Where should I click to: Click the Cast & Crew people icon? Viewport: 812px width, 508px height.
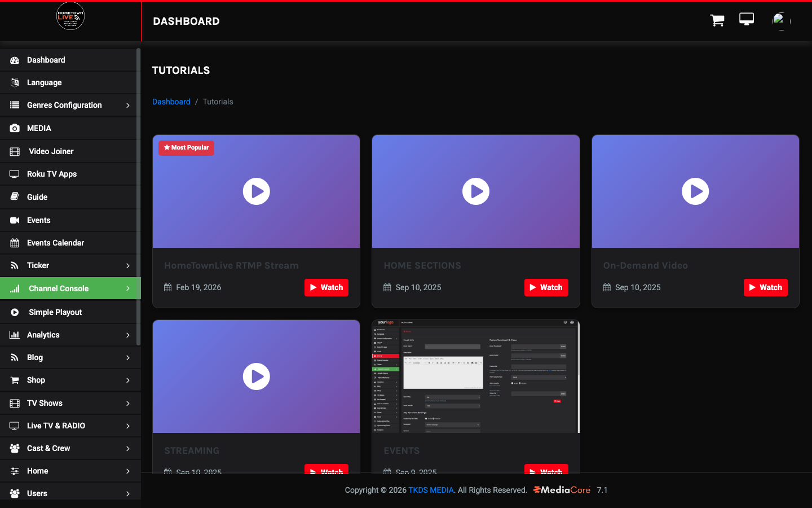(x=15, y=448)
